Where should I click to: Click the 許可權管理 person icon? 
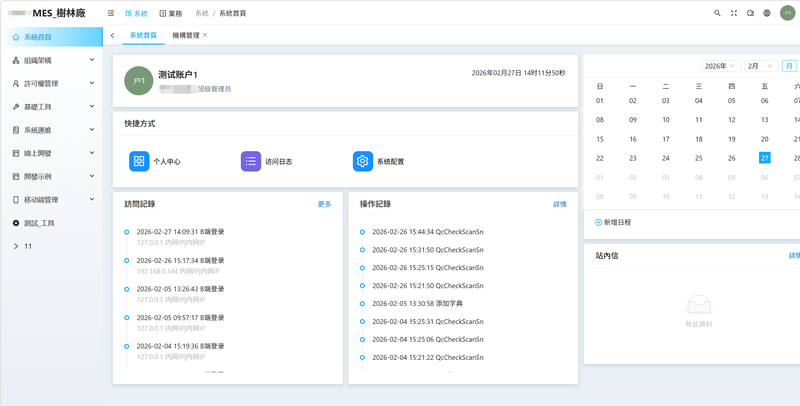pos(16,84)
